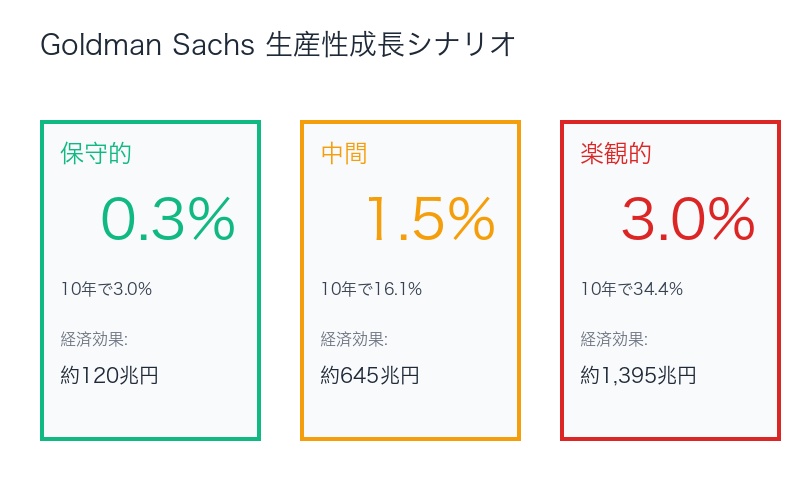This screenshot has height=500, width=800.
Task: Select the red 楽観的 scenario card
Action: click(670, 280)
